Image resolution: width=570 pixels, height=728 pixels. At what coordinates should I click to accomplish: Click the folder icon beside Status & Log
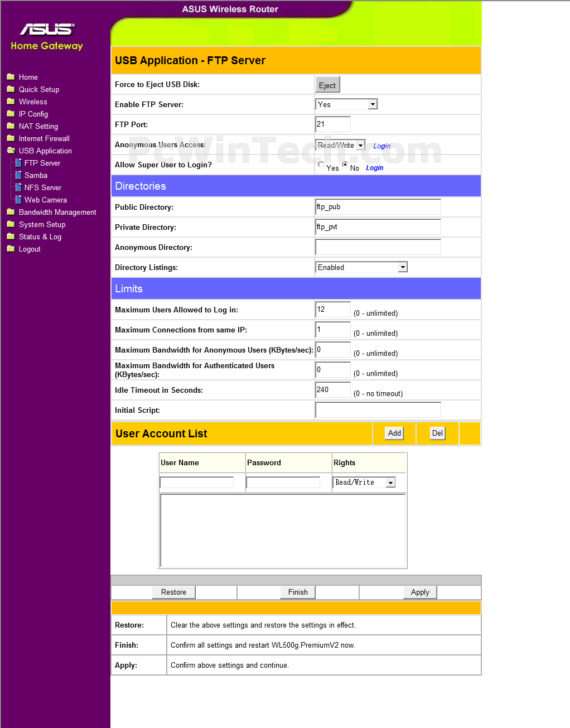pyautogui.click(x=11, y=237)
